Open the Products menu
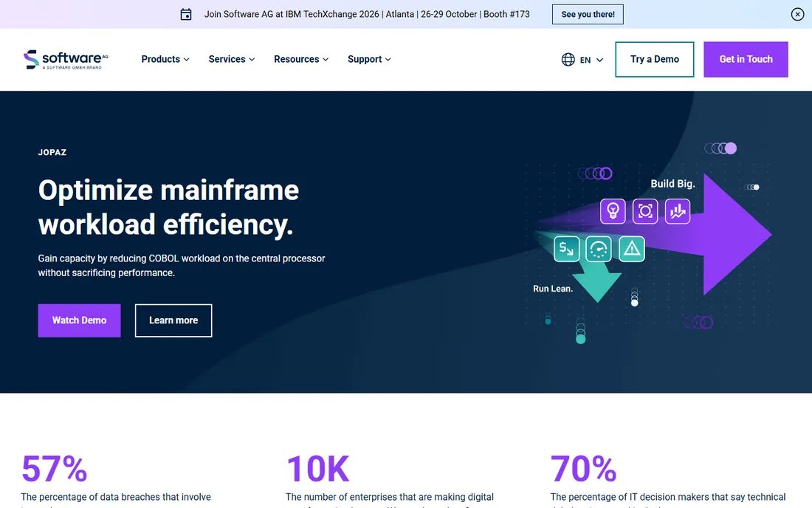The height and width of the screenshot is (508, 812). pos(165,59)
